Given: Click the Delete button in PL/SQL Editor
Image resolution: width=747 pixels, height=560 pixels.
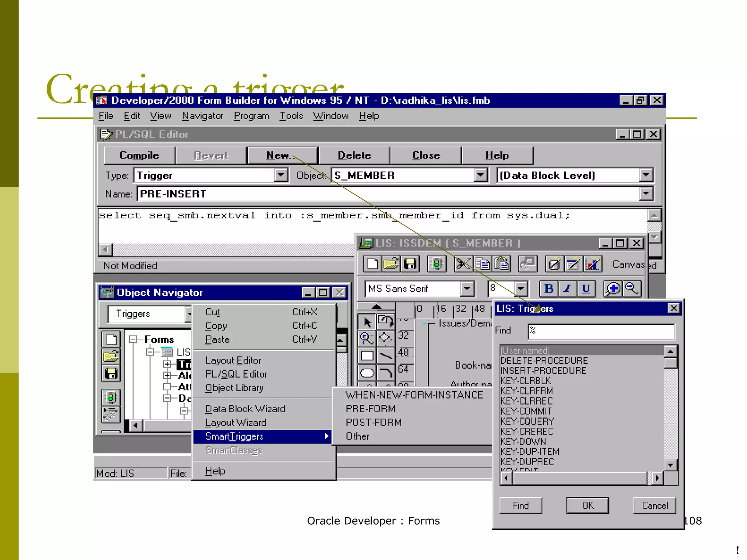Looking at the screenshot, I should (x=354, y=155).
